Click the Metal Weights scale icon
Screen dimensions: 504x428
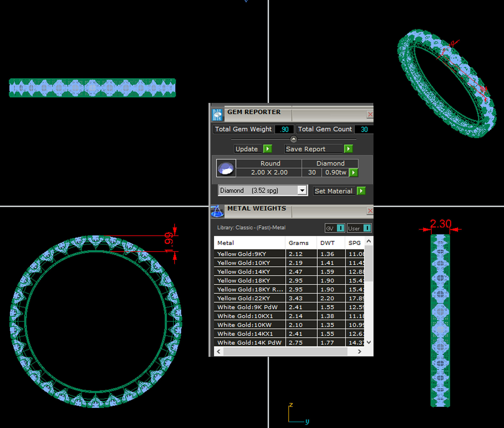click(217, 211)
